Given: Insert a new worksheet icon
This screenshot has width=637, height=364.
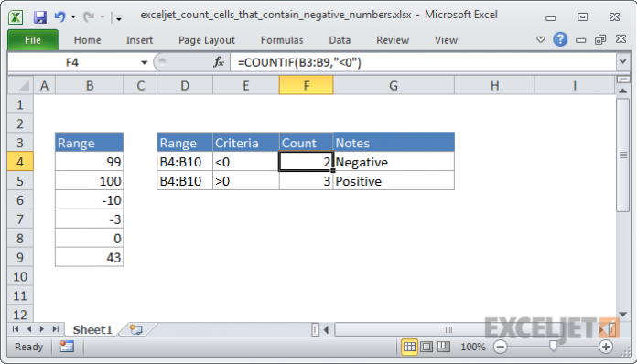Looking at the screenshot, I should tap(135, 329).
